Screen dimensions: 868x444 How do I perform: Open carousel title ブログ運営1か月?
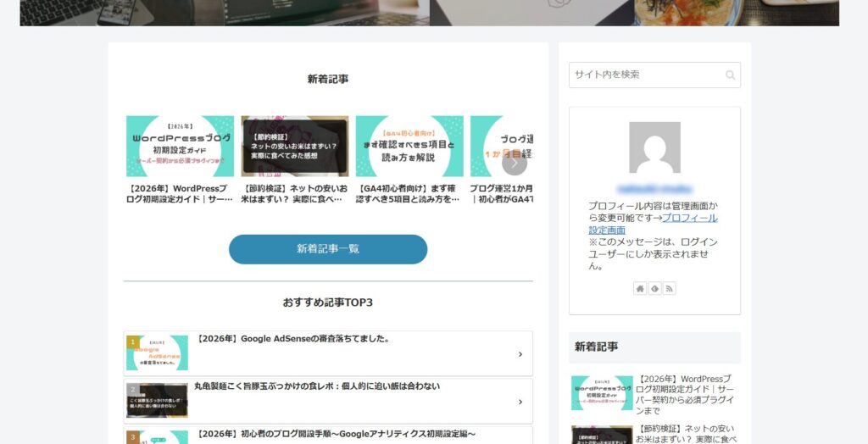[502, 194]
